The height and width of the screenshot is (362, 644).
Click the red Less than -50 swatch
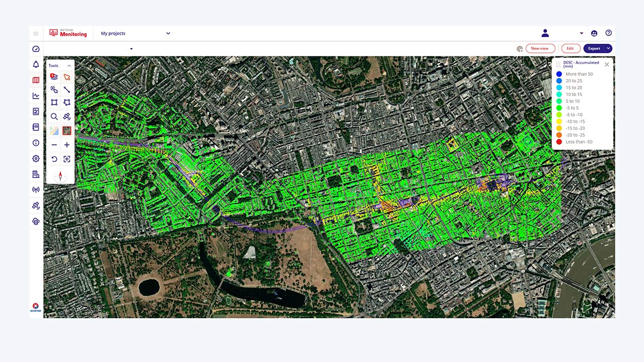559,142
